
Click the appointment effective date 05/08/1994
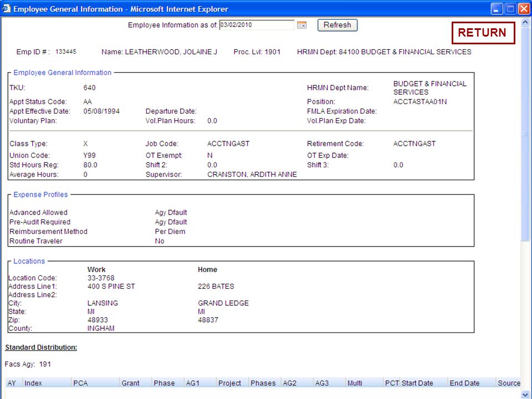click(101, 111)
